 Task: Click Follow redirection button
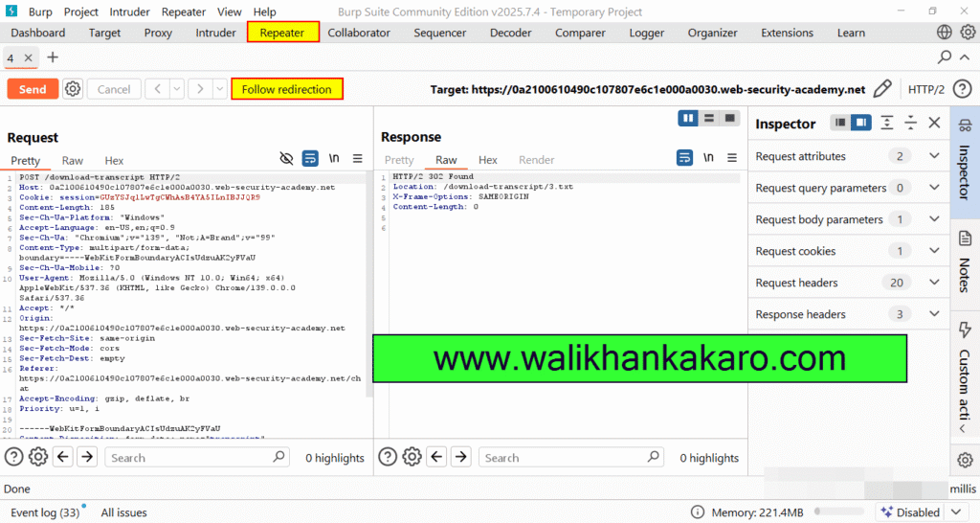tap(287, 89)
